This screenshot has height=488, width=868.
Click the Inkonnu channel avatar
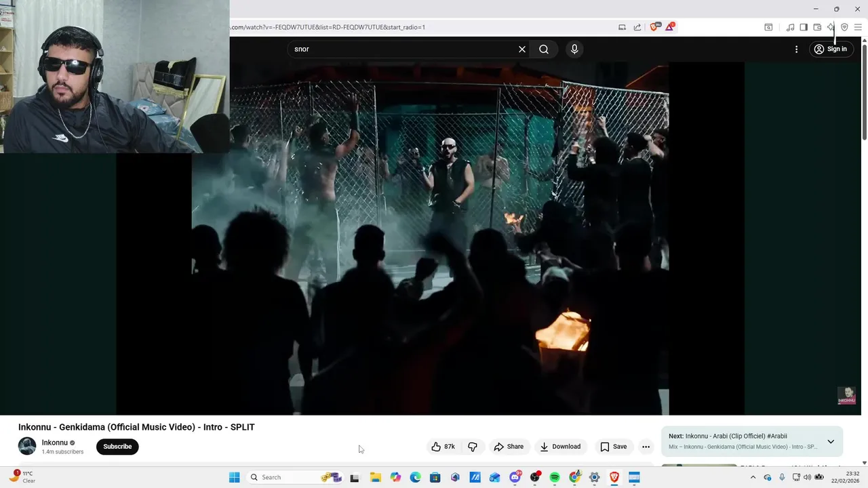[x=27, y=446]
